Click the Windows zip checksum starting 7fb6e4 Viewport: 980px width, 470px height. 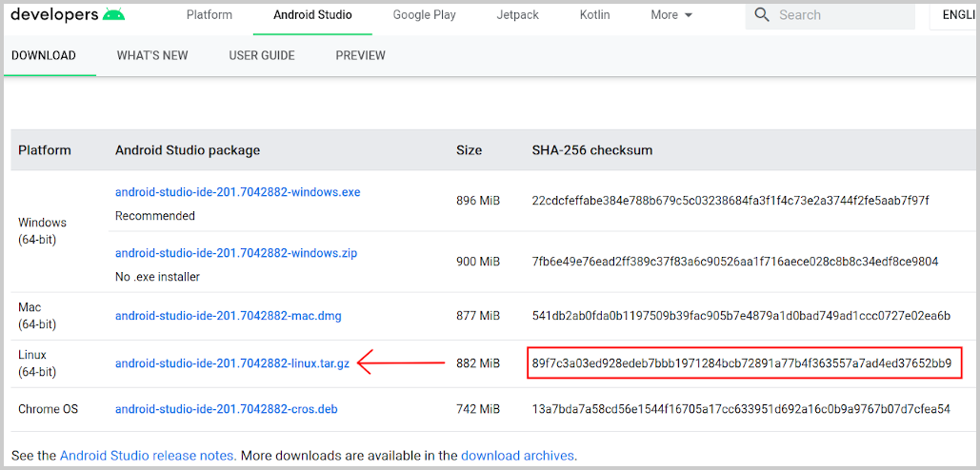[735, 262]
